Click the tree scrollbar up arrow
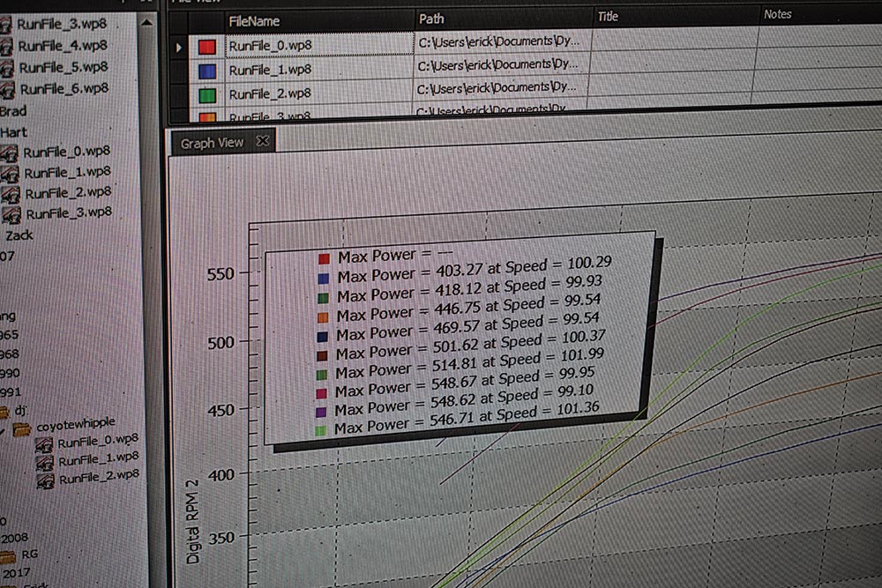 [146, 23]
